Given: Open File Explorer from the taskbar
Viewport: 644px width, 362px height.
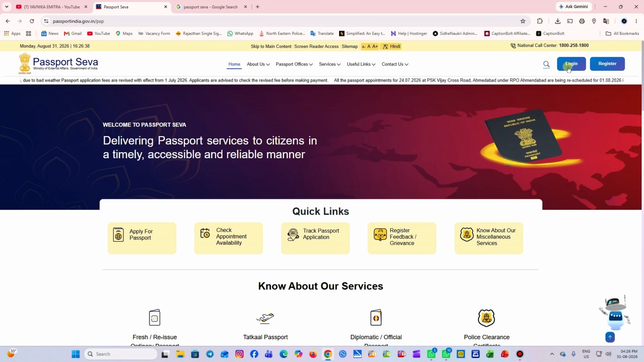Looking at the screenshot, I should click(180, 354).
